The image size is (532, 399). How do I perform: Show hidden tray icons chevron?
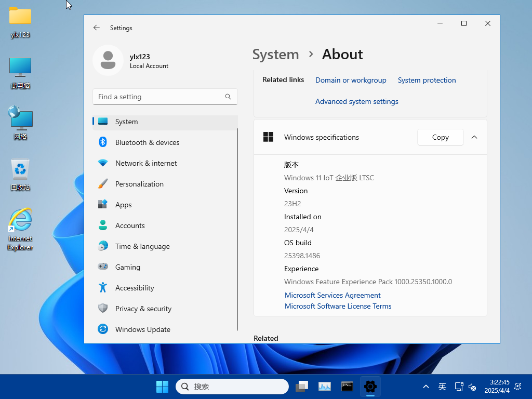point(426,387)
